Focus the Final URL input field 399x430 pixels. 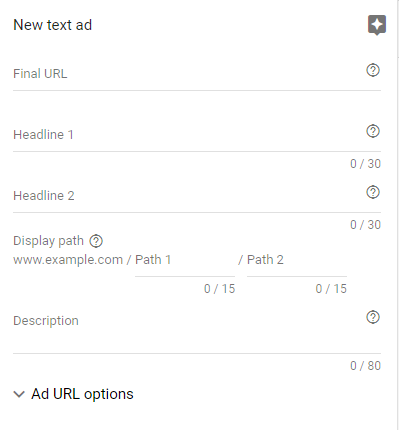click(x=188, y=74)
